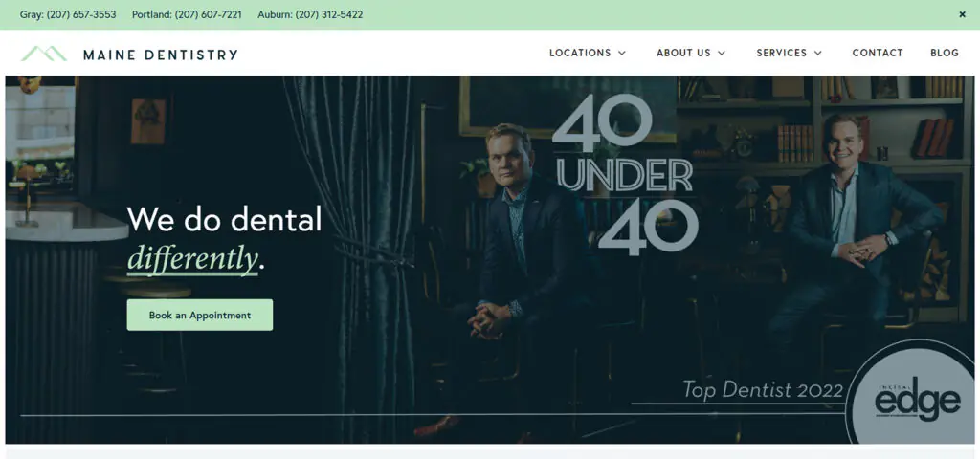Call the Auburn office phone number
The image size is (980, 459).
tap(310, 14)
